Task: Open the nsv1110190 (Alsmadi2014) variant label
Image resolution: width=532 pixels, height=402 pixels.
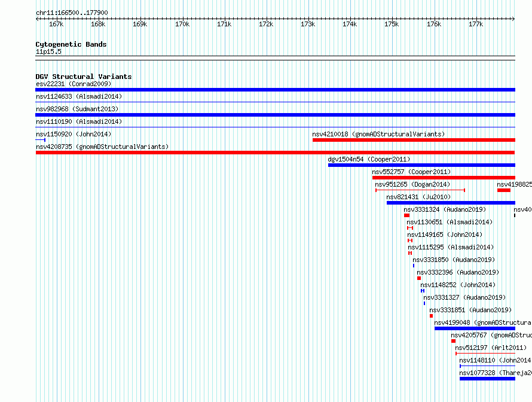Action: pyautogui.click(x=79, y=121)
